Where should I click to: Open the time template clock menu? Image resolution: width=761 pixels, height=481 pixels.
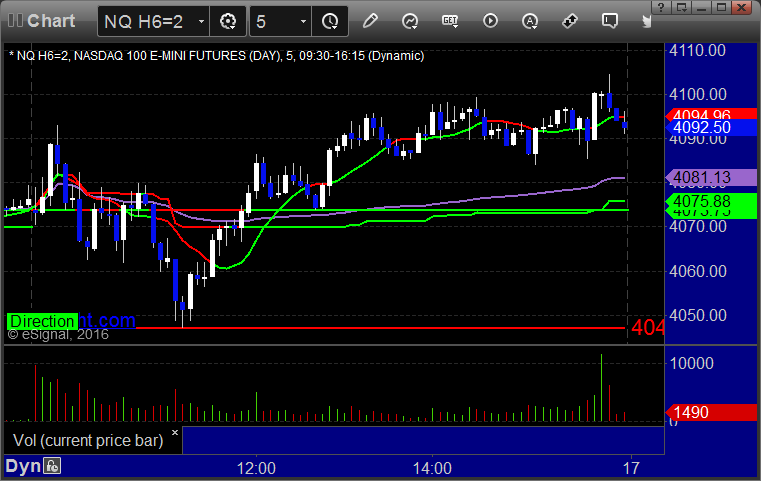[330, 21]
